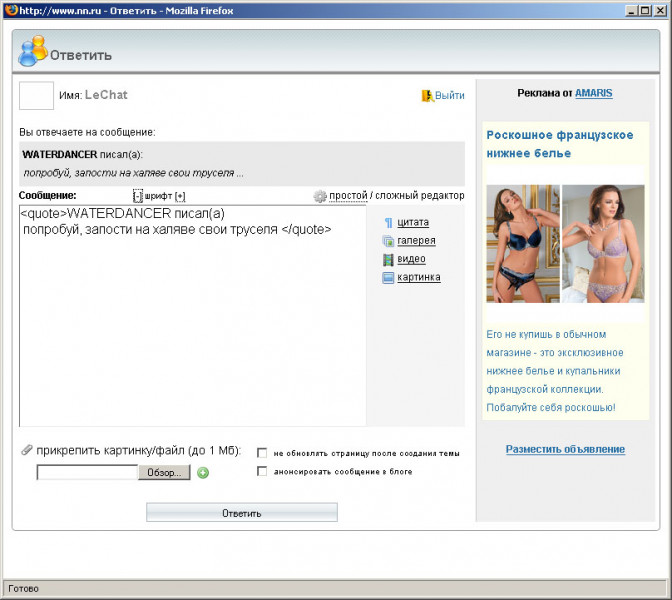Decrease font size with the [-] button

pos(138,196)
